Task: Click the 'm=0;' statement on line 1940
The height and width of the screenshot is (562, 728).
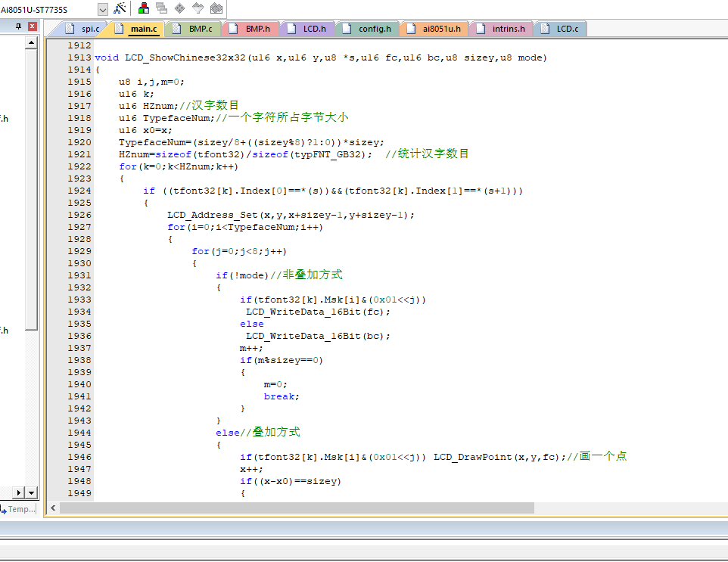Action: (275, 384)
